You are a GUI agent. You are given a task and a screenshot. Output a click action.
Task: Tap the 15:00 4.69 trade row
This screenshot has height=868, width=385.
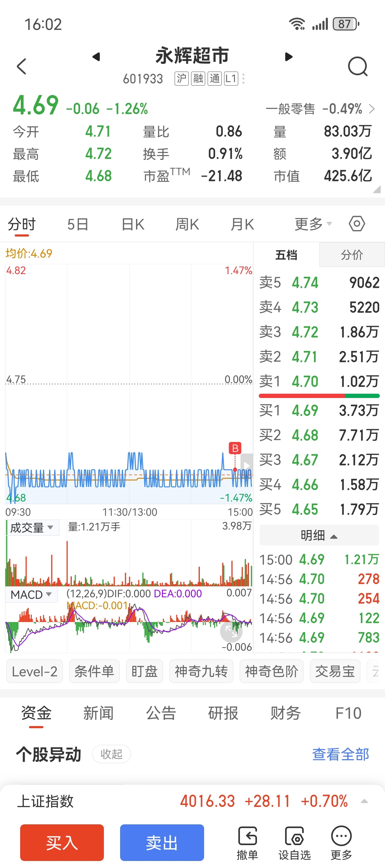click(319, 560)
